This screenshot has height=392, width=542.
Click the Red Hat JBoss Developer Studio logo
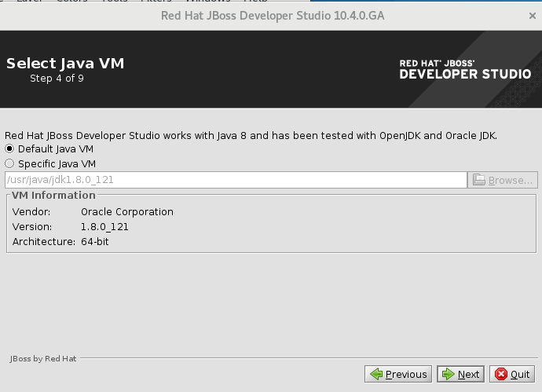(465, 69)
